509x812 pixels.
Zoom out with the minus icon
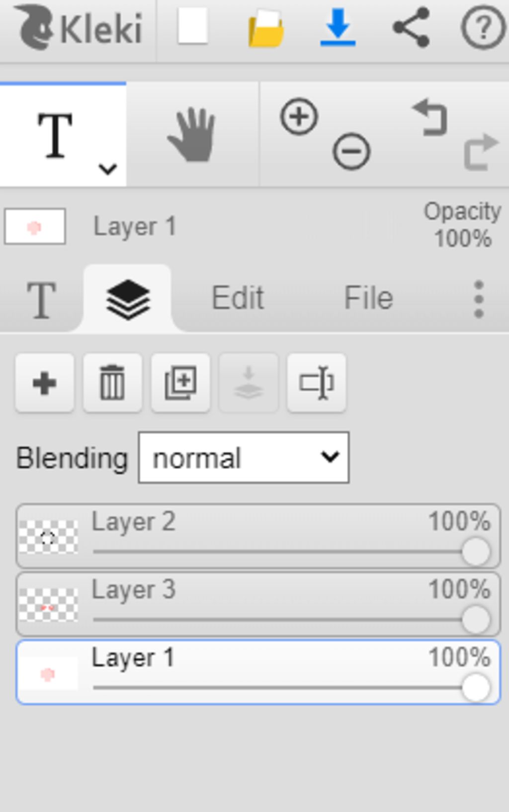351,151
